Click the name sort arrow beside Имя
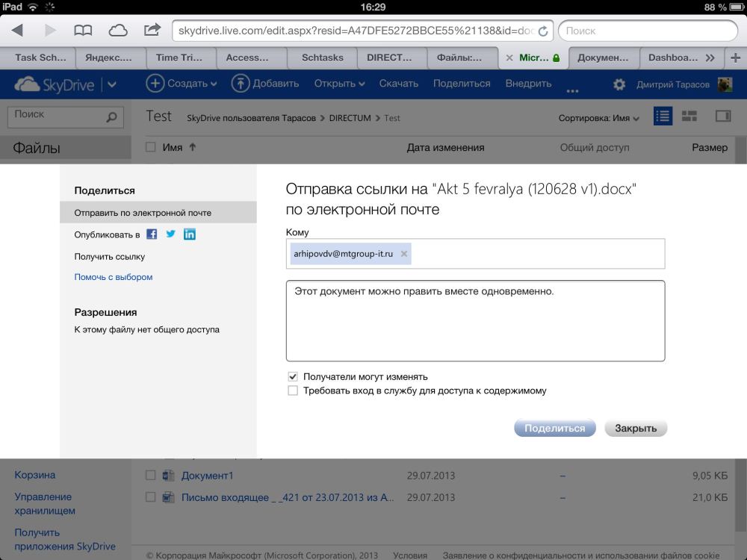Image resolution: width=747 pixels, height=560 pixels. 193,147
